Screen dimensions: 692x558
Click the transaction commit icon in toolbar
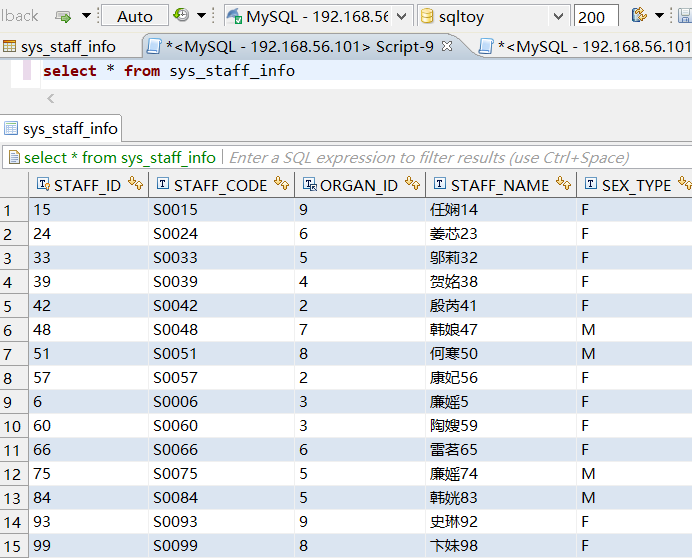63,16
